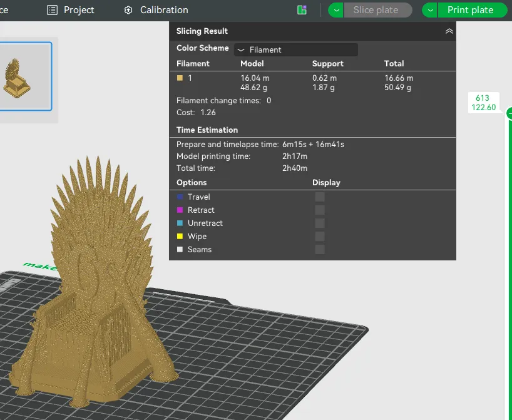
Task: Open Print plate dropdown arrow
Action: tap(430, 10)
